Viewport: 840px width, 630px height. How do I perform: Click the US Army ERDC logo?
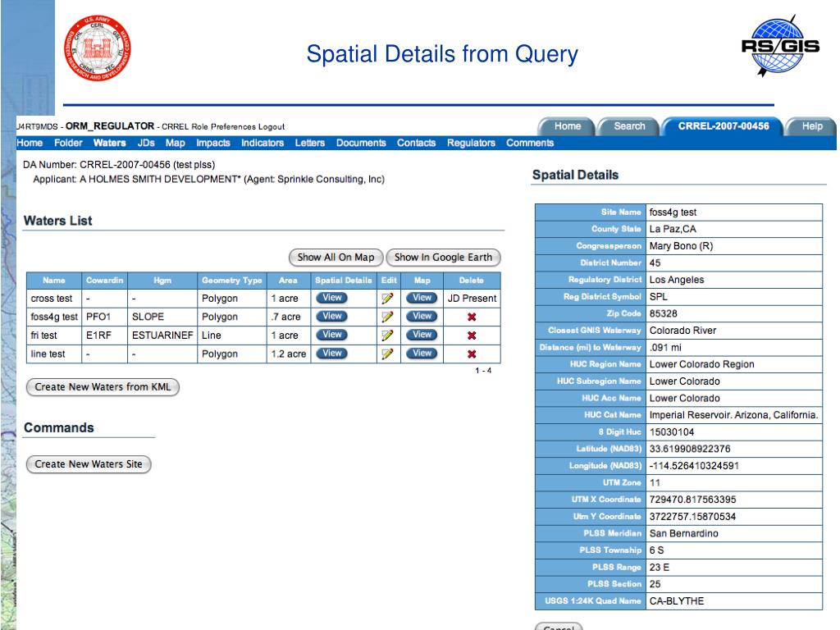97,48
